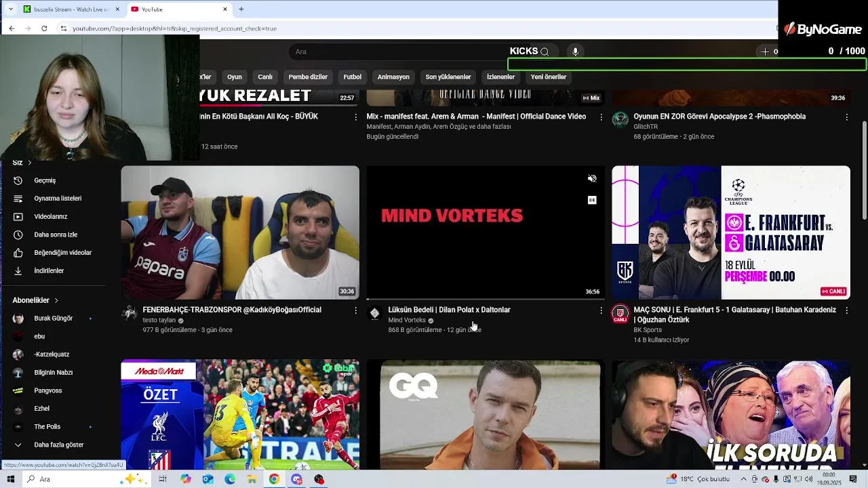
Task: Click the search magnifier button
Action: click(x=544, y=52)
